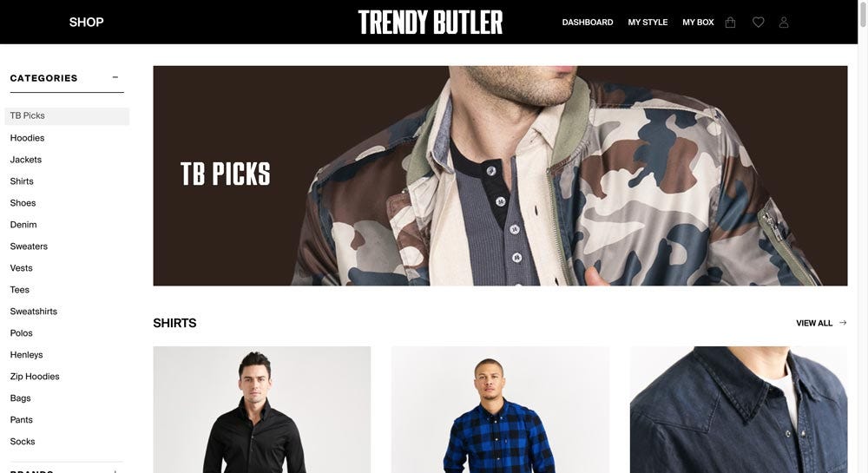The width and height of the screenshot is (868, 473).
Task: Open My Style page
Action: tap(648, 22)
